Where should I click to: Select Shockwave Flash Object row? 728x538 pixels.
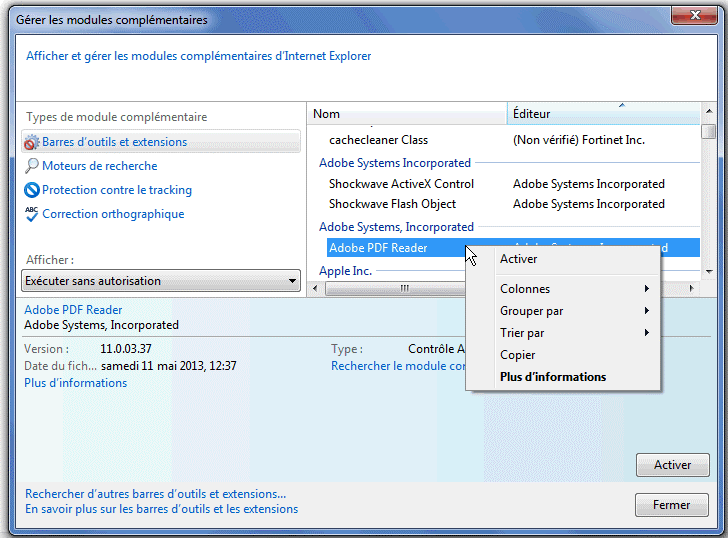click(392, 204)
